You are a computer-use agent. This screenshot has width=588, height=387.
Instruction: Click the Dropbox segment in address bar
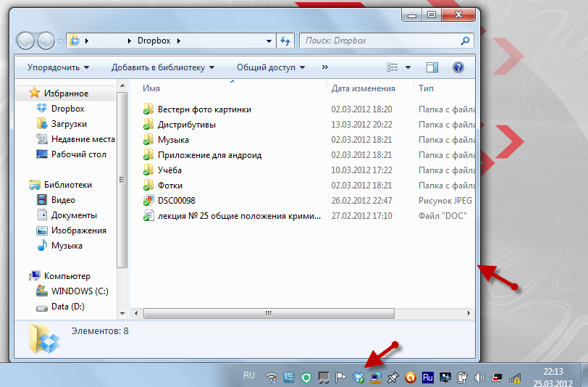pyautogui.click(x=154, y=41)
